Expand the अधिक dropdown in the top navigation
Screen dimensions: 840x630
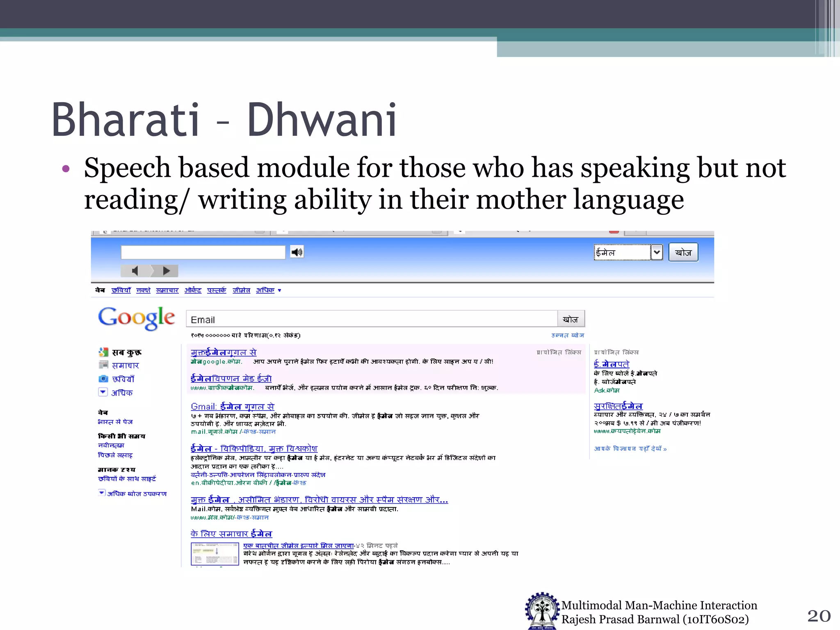tap(268, 290)
